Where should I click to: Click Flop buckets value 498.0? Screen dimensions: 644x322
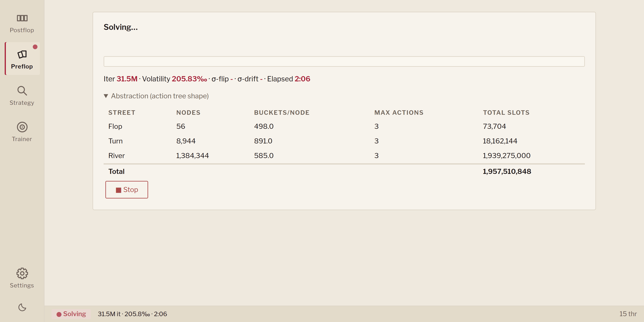264,126
